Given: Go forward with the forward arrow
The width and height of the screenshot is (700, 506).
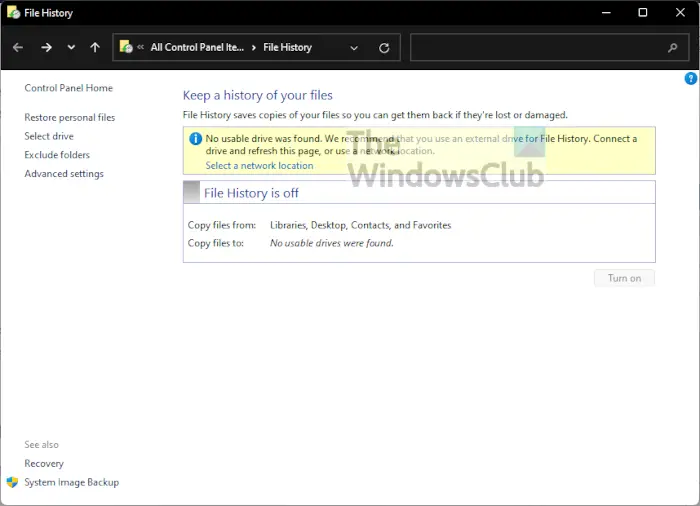Looking at the screenshot, I should pos(46,47).
